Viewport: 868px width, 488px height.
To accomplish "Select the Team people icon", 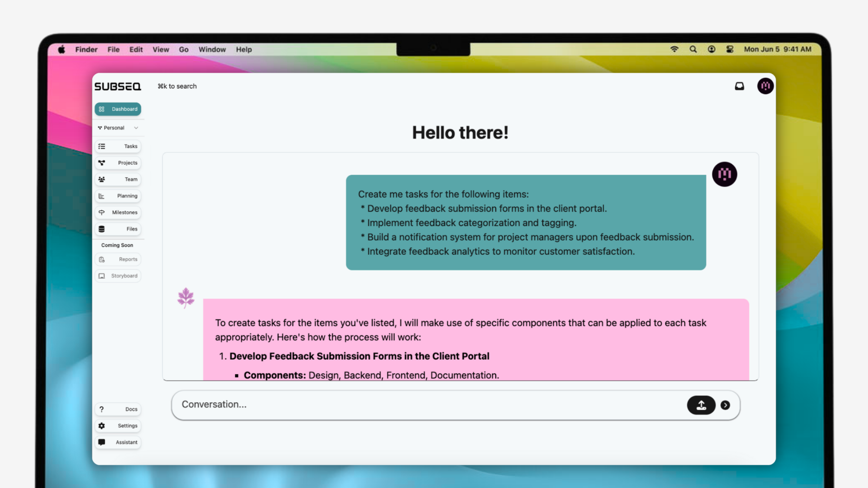I will [102, 179].
